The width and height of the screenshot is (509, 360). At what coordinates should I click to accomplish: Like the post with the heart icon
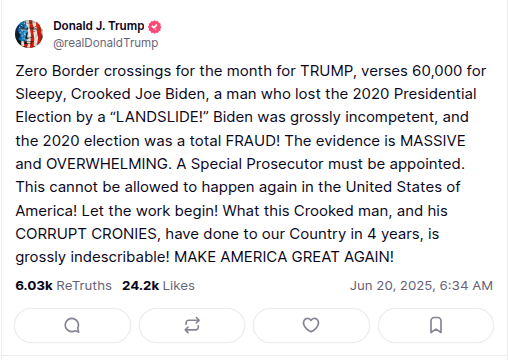(x=311, y=325)
